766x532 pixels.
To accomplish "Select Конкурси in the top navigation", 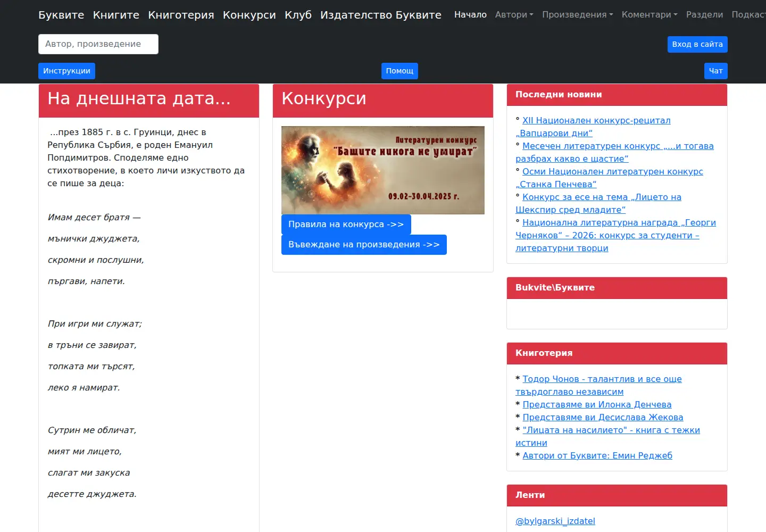I will click(x=249, y=15).
